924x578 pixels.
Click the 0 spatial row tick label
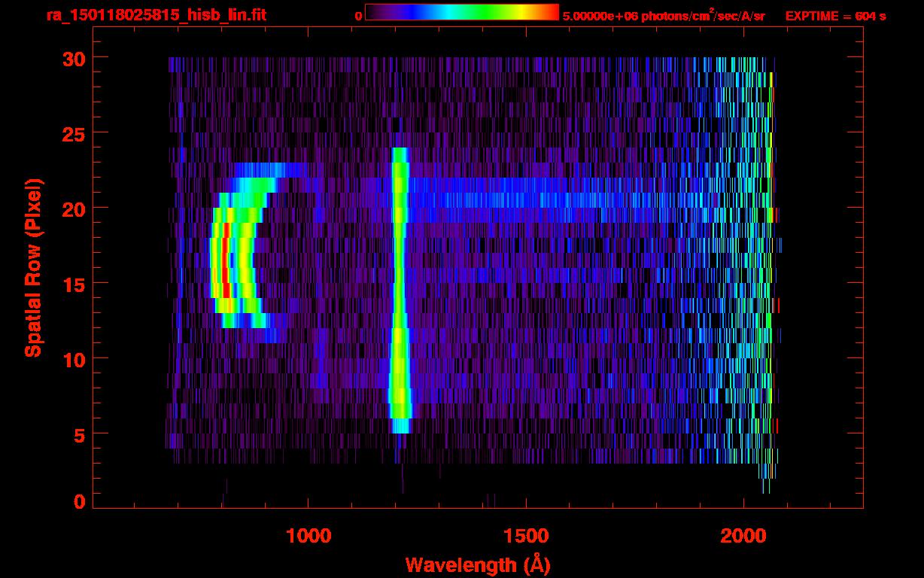[80, 502]
